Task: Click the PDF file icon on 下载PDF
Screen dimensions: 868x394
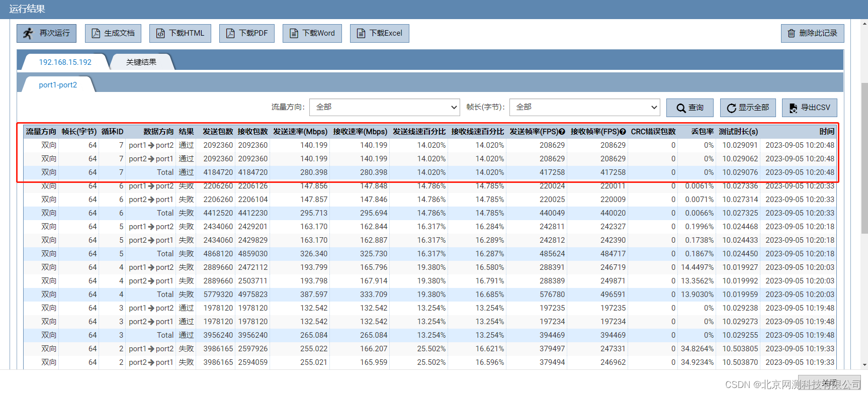Action: click(x=230, y=33)
